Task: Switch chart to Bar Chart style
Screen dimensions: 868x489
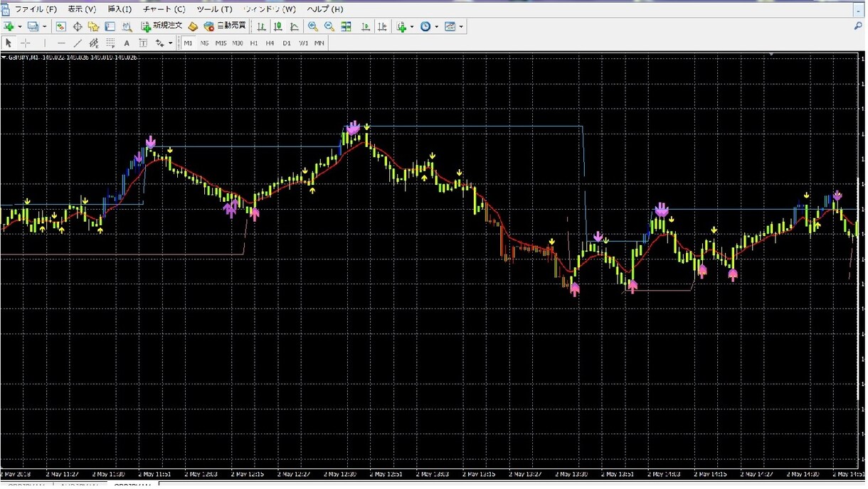Action: (x=261, y=26)
